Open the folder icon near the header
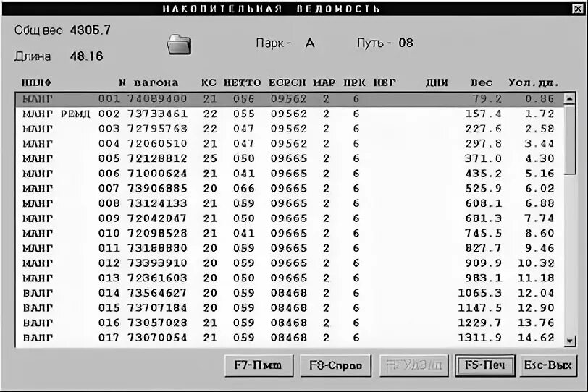 point(180,45)
